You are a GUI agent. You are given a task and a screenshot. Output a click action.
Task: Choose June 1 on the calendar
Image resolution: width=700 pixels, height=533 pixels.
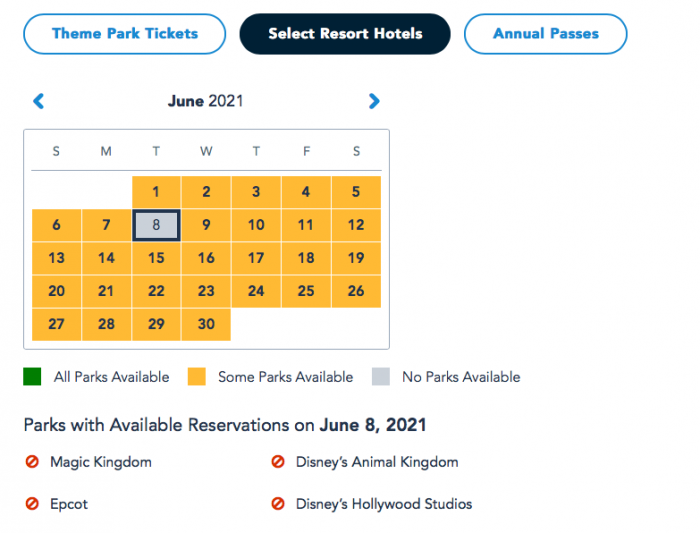click(156, 192)
